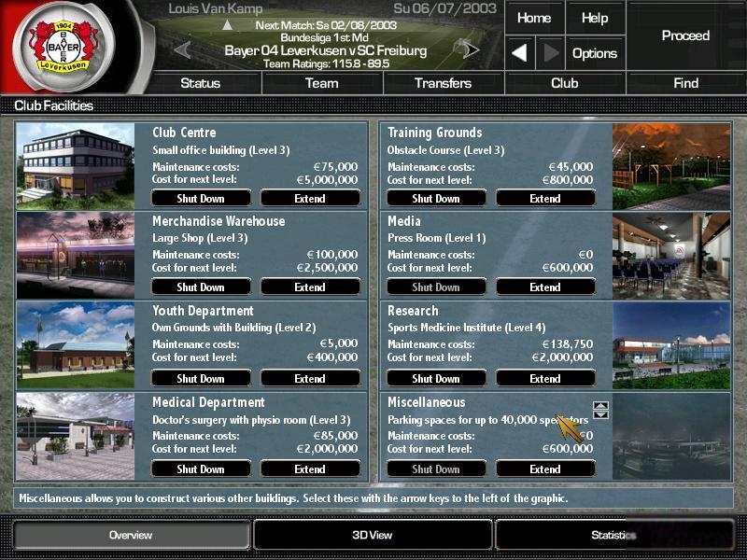Switch to the Overview tab
The image size is (747, 560).
click(x=131, y=535)
